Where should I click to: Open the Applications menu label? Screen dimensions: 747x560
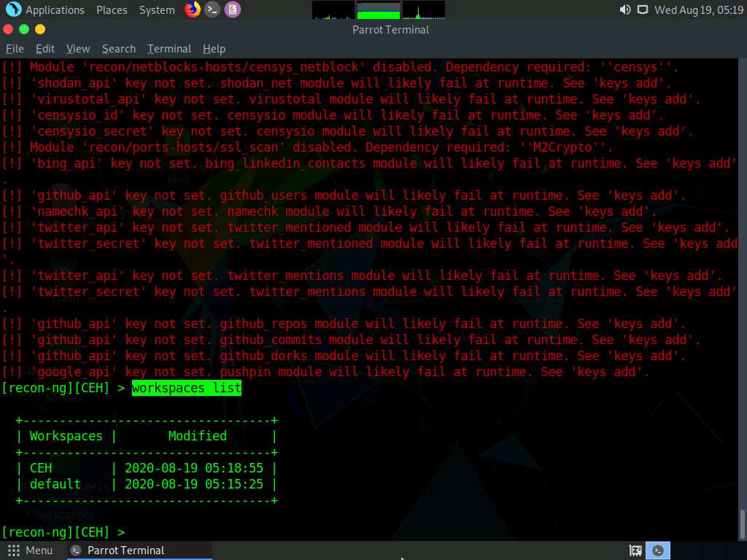[55, 10]
